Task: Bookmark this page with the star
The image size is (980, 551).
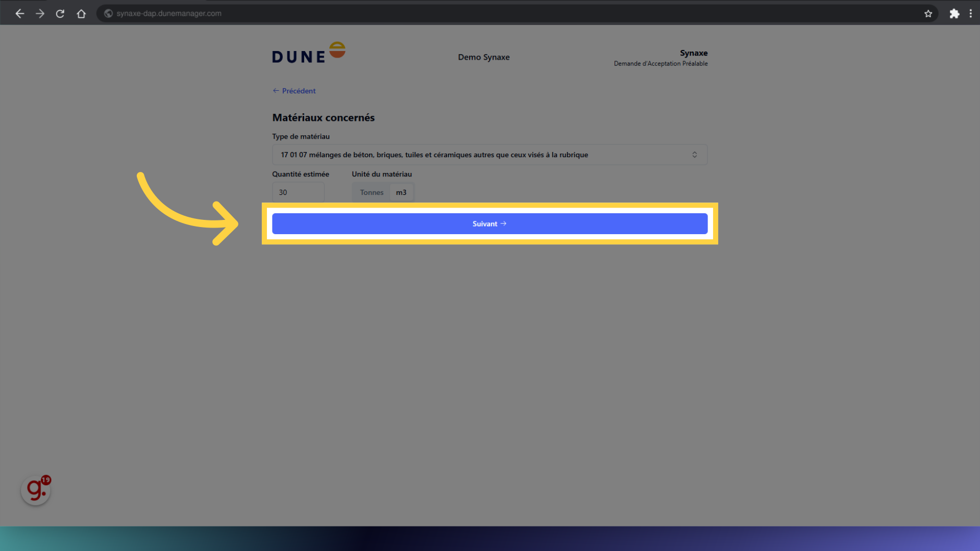Action: tap(928, 14)
